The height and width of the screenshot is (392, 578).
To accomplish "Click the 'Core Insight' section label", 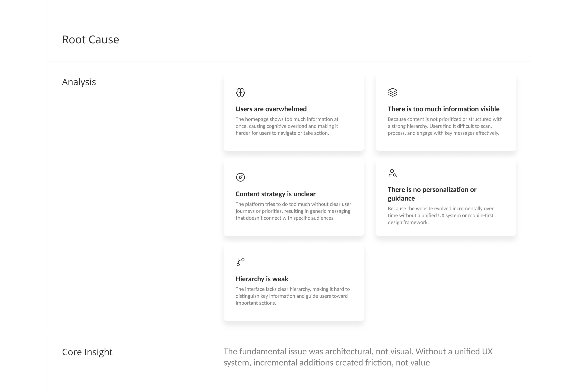I will [x=87, y=352].
